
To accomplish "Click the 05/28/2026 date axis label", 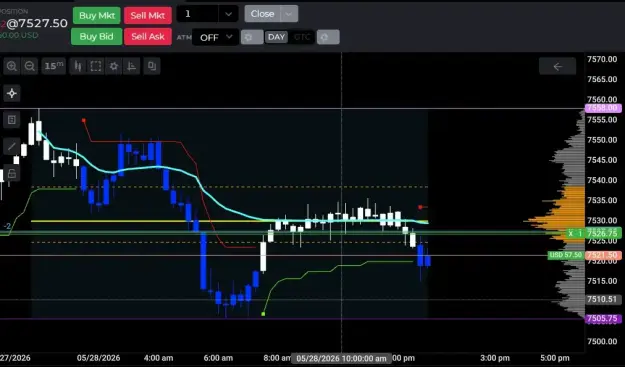I will [x=98, y=358].
